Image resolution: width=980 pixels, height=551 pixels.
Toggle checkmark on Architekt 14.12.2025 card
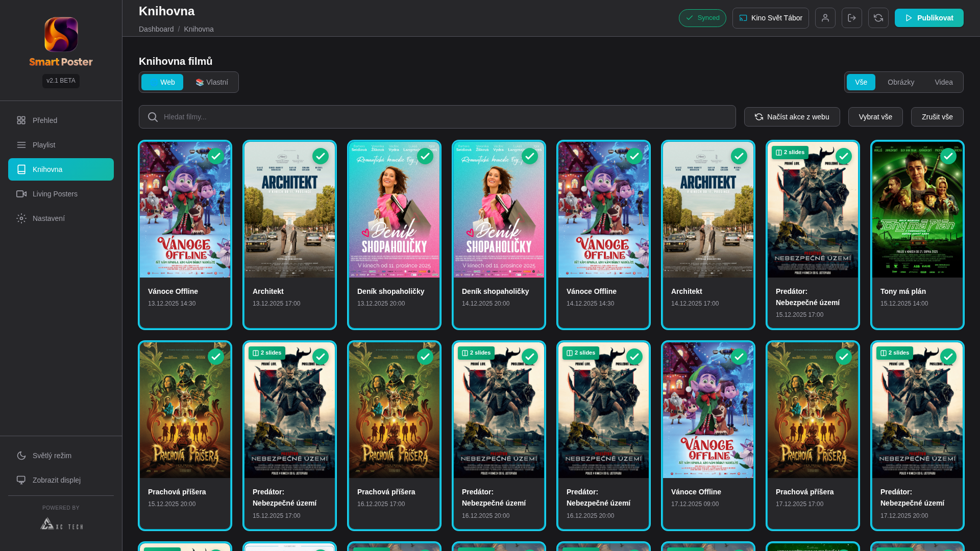tap(739, 156)
